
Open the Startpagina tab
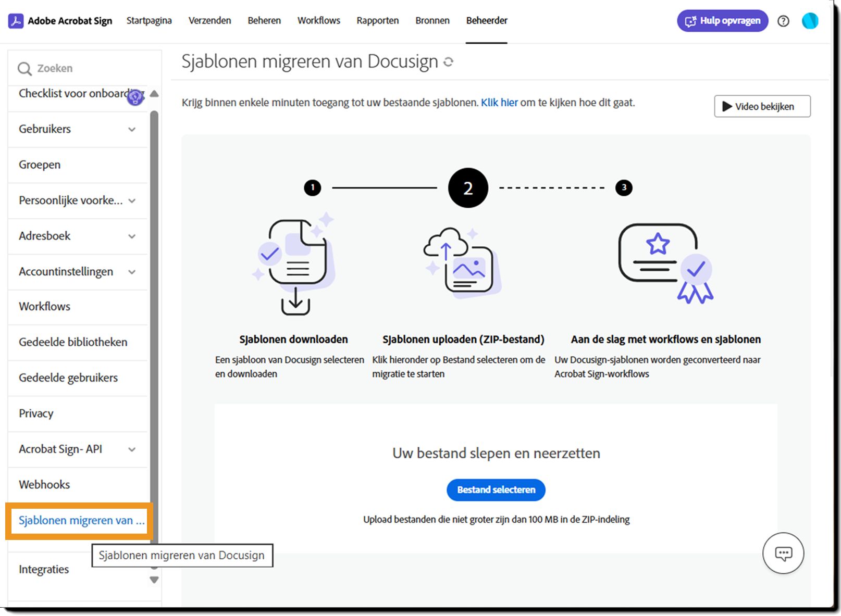tap(149, 21)
